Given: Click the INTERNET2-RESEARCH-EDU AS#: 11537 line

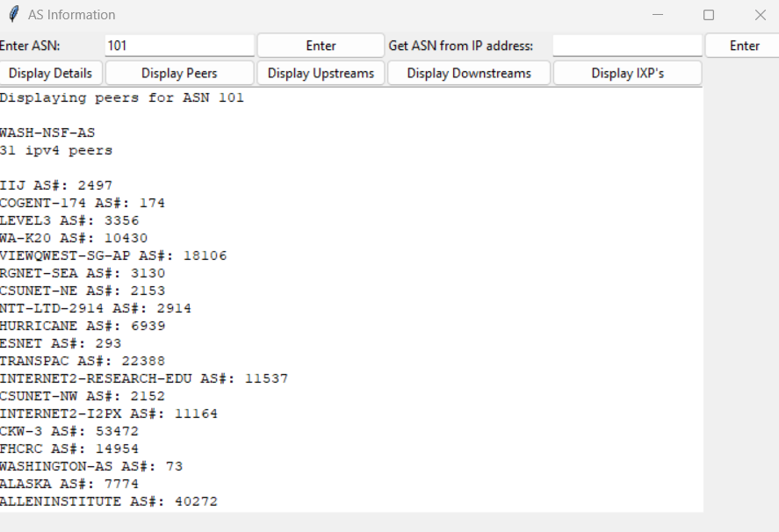Looking at the screenshot, I should tap(143, 379).
